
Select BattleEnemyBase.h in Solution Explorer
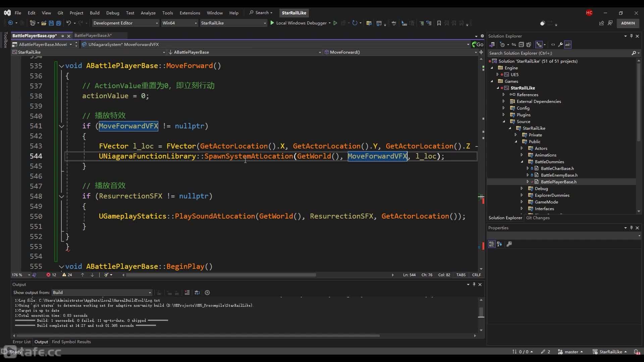pos(559,175)
